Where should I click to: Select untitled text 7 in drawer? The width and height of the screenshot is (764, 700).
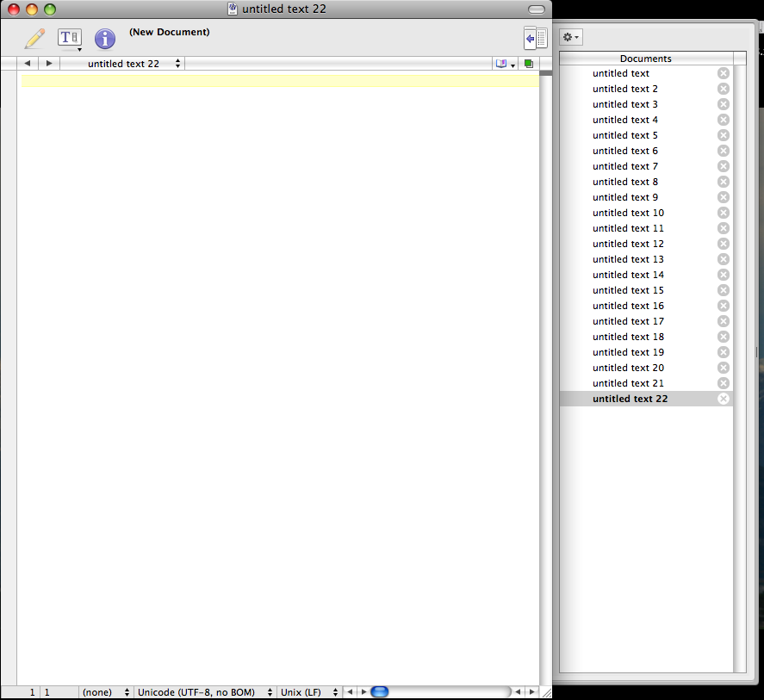(x=646, y=166)
